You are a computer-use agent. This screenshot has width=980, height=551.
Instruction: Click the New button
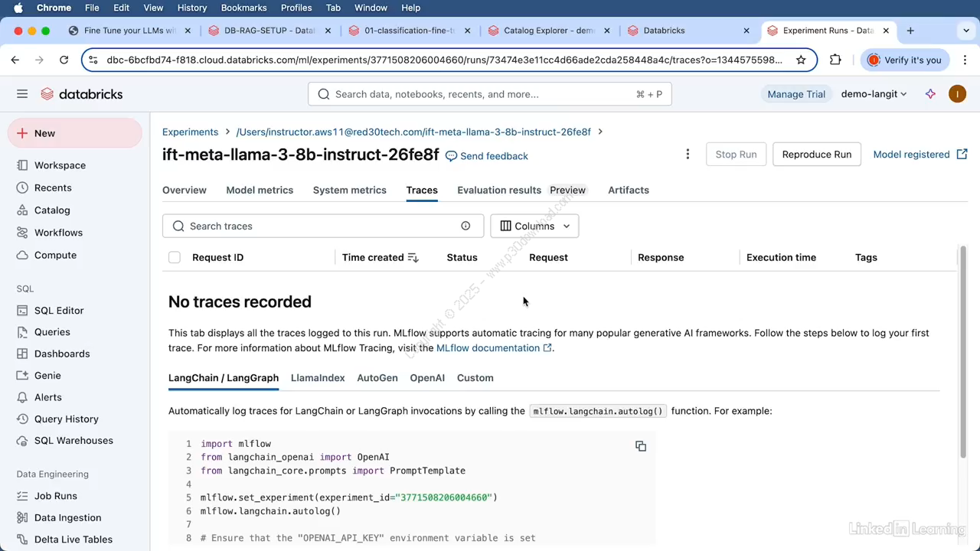(75, 133)
